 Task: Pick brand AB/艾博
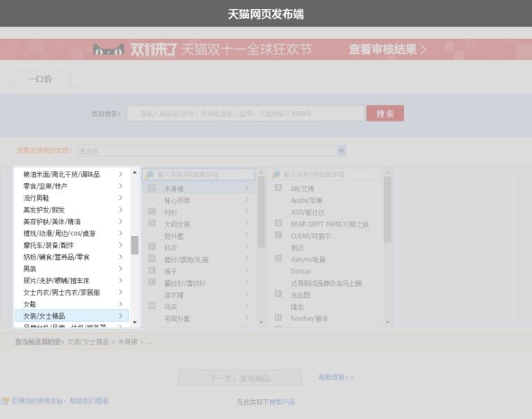pos(302,188)
